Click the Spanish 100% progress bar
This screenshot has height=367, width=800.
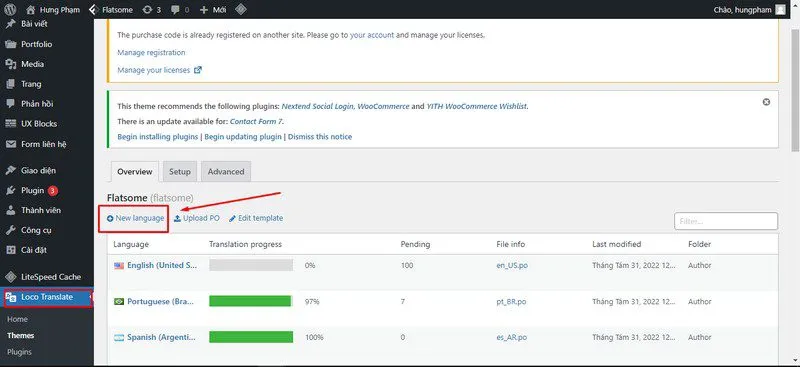pyautogui.click(x=251, y=337)
